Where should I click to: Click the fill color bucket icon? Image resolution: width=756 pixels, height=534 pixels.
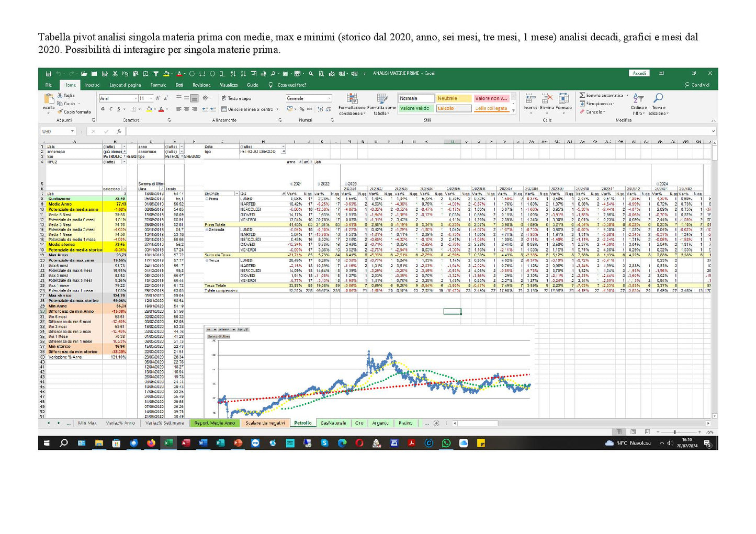tap(149, 109)
